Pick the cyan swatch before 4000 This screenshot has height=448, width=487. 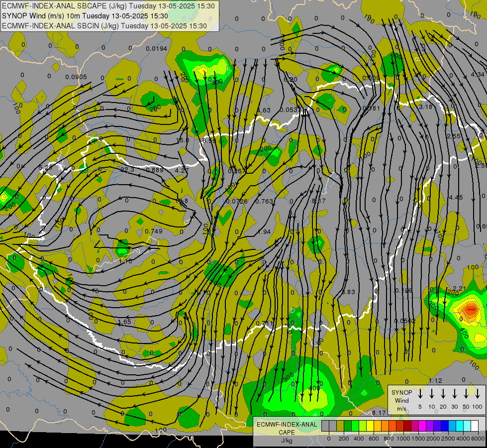459,426
